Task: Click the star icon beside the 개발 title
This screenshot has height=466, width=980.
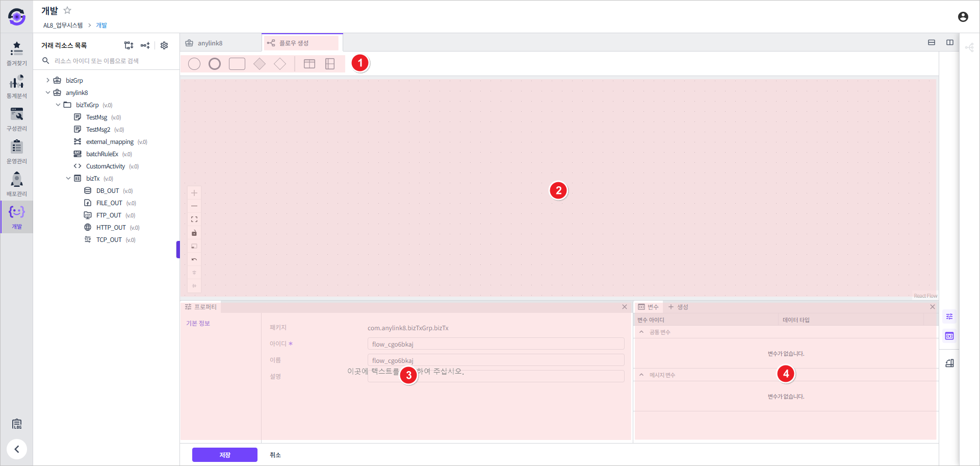Action: point(67,10)
